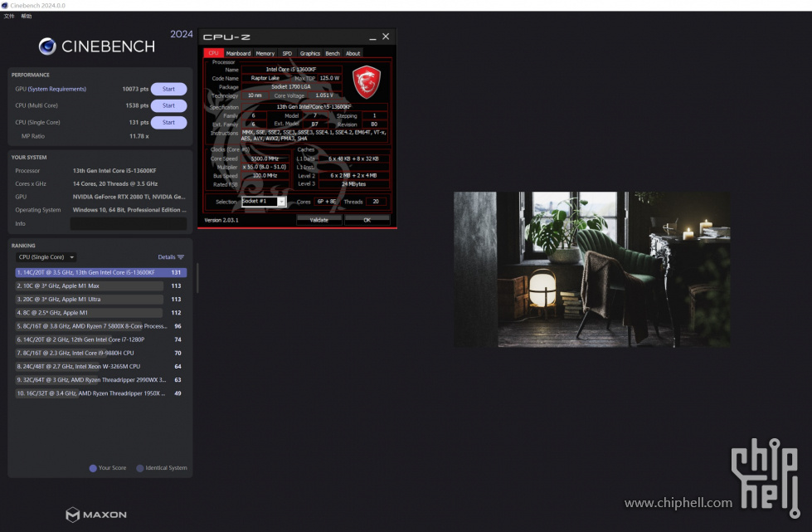
Task: Select the 12th Gen Intel Core i7-1280P row
Action: 101,339
